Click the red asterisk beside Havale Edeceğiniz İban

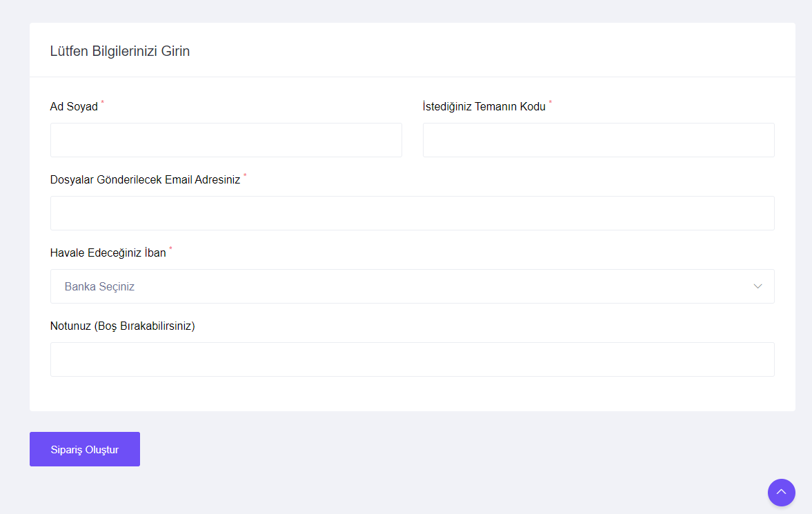pos(170,248)
